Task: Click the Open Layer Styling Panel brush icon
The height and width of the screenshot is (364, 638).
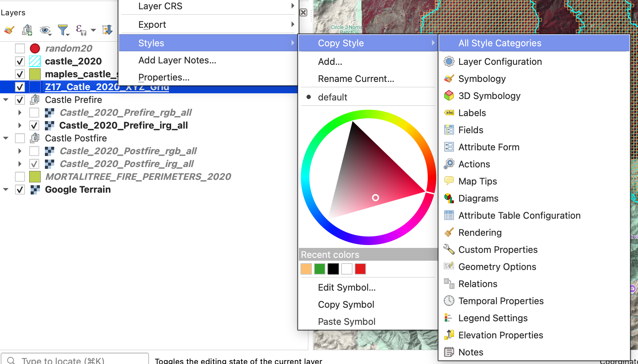Action: tap(9, 30)
